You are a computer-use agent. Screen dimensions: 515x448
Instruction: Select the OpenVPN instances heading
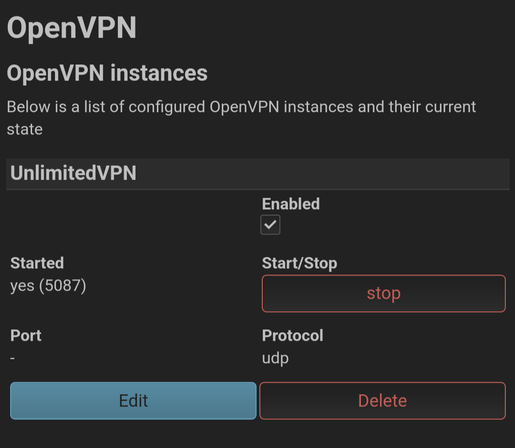tap(107, 73)
